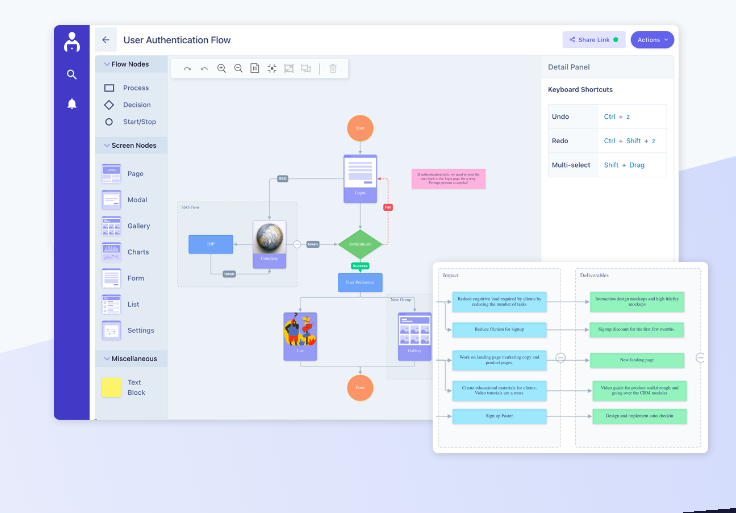Image resolution: width=736 pixels, height=513 pixels.
Task: Collapse the Screen Nodes section
Action: coord(107,145)
